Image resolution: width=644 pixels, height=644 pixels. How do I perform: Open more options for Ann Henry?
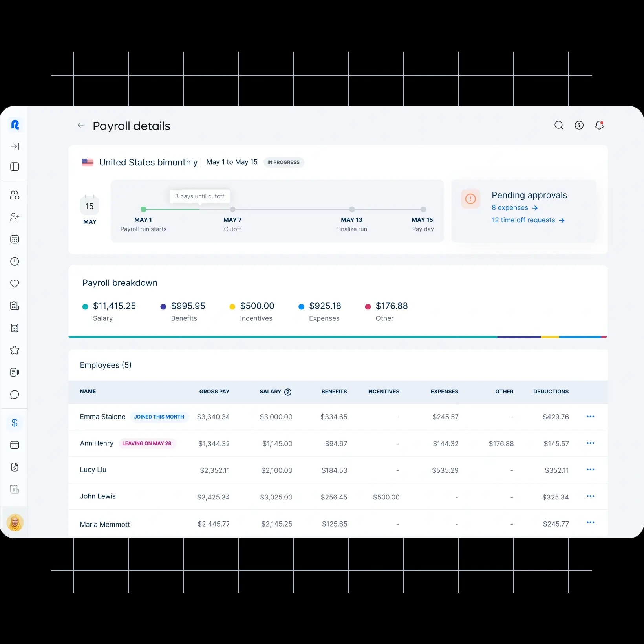tap(590, 443)
